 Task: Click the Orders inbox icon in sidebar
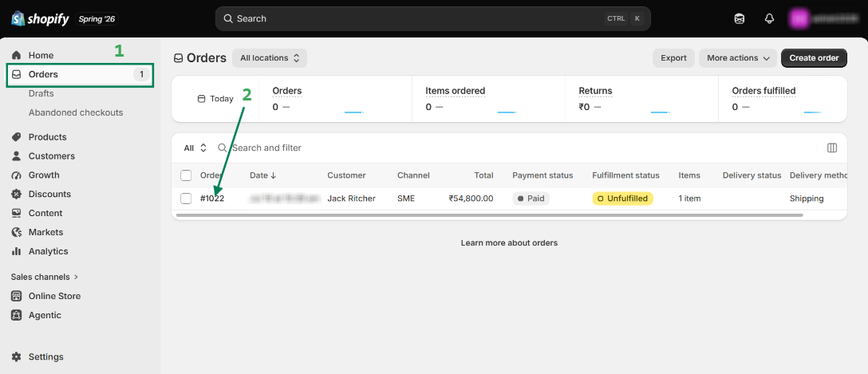(x=17, y=75)
